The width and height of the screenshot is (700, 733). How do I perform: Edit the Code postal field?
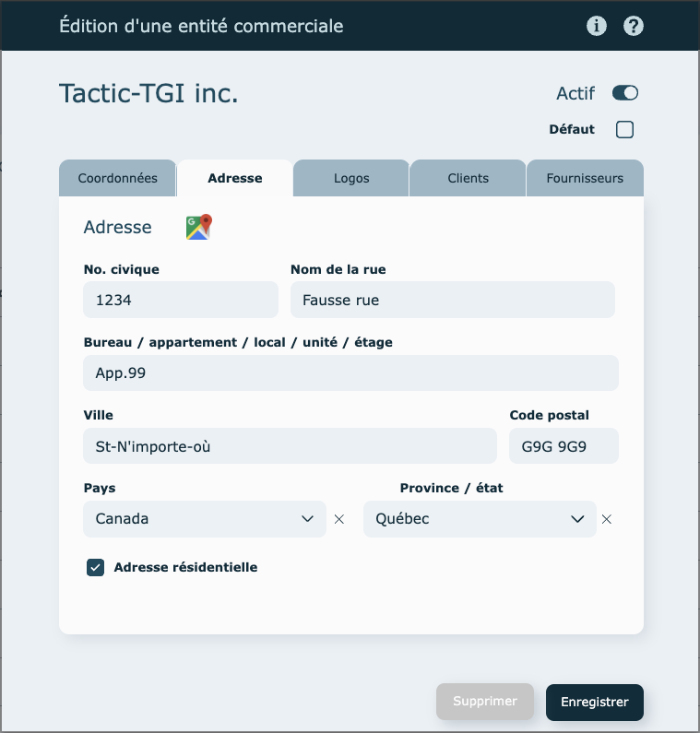[x=563, y=446]
